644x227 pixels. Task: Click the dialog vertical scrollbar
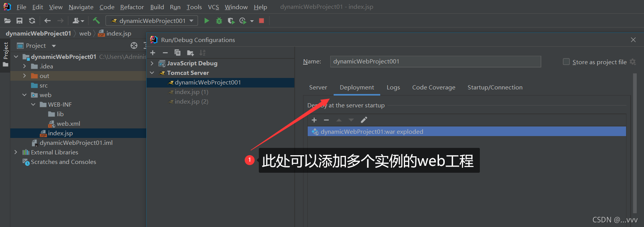[x=635, y=143]
